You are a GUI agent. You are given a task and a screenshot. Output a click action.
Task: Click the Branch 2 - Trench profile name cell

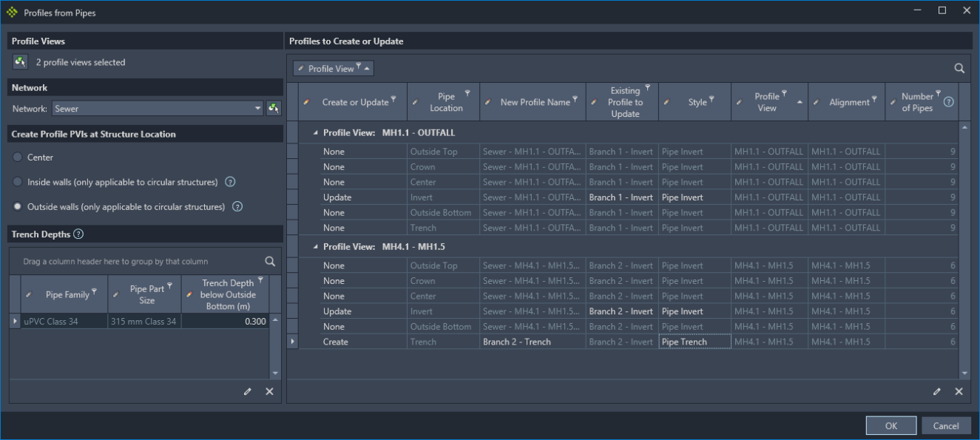pos(533,342)
